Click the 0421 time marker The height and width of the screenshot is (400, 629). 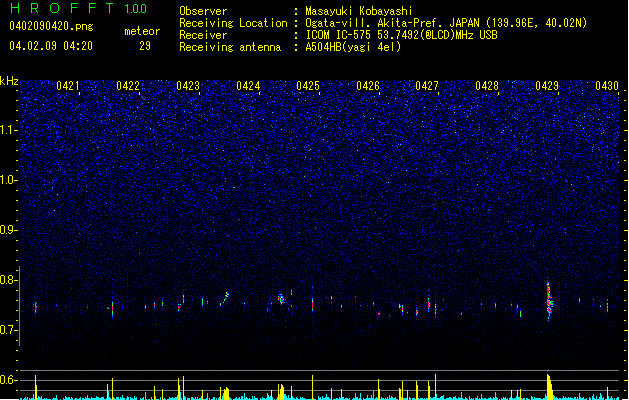[68, 86]
